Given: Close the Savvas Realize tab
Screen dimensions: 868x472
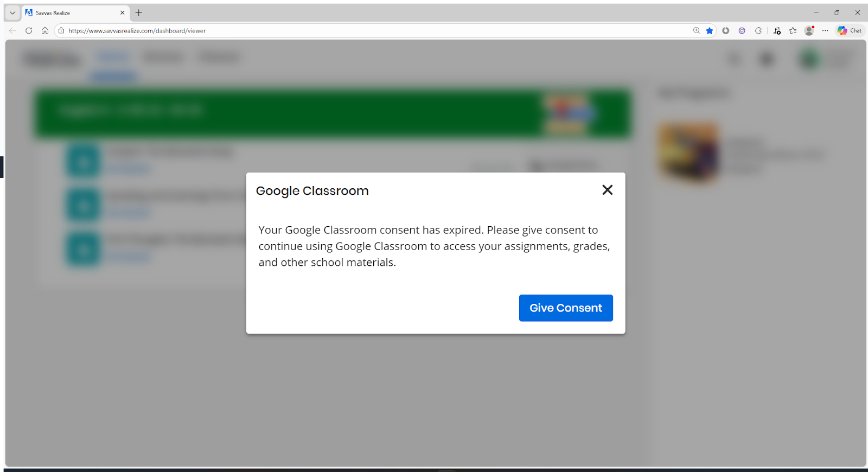Looking at the screenshot, I should click(x=122, y=12).
